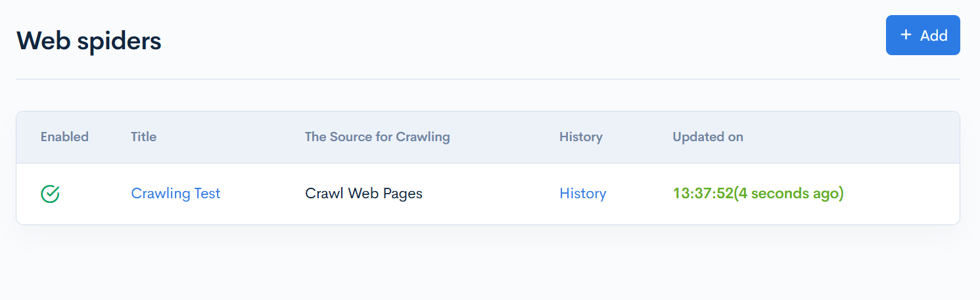Toggle the green enabled checkmark icon
Viewport: 980px width, 300px height.
tap(50, 194)
